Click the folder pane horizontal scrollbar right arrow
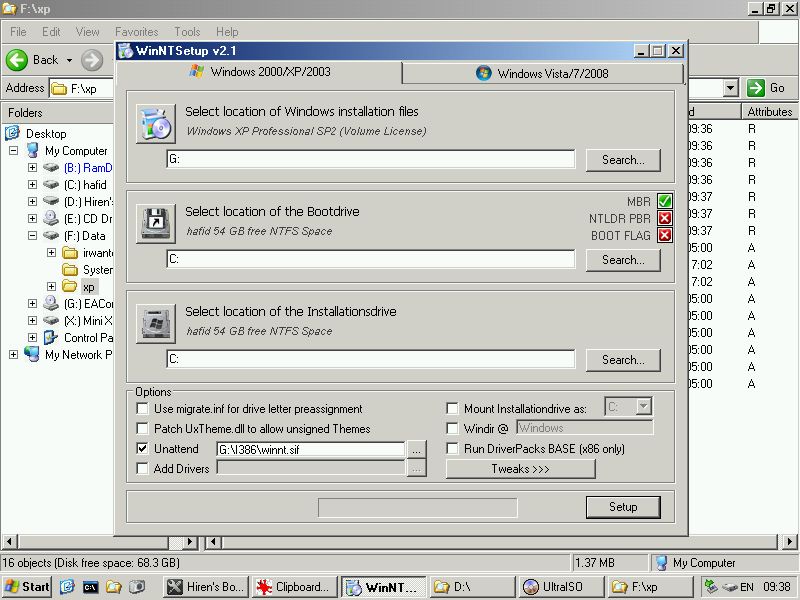Screen dimensions: 800x600 tap(190, 541)
